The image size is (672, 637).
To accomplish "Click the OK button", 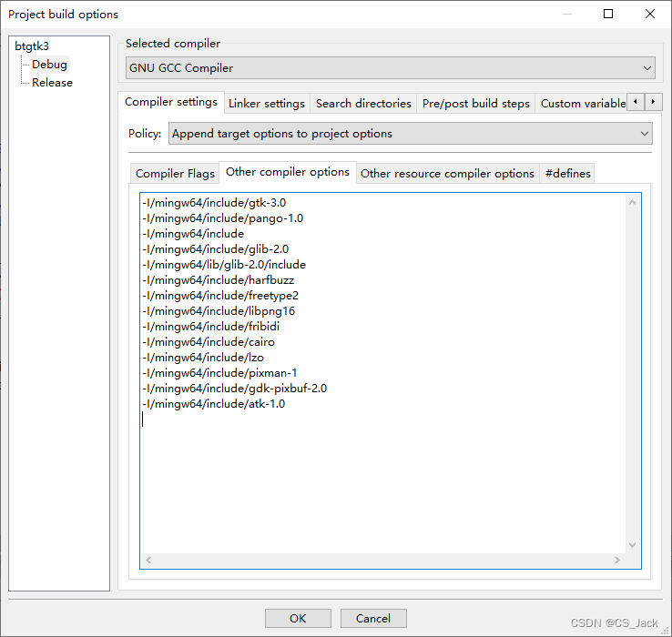I will (298, 618).
